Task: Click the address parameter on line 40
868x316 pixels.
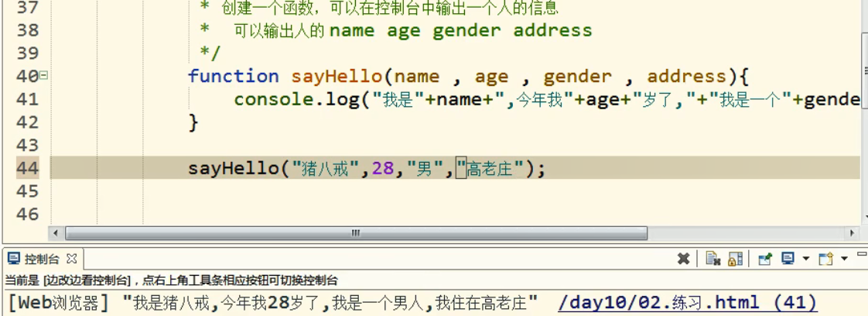Action: 686,76
